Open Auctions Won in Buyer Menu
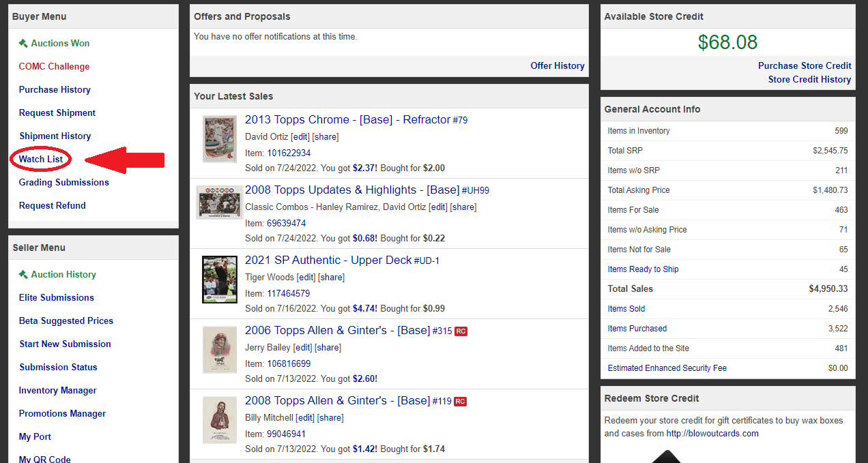Viewport: 868px width, 463px height. click(x=60, y=43)
